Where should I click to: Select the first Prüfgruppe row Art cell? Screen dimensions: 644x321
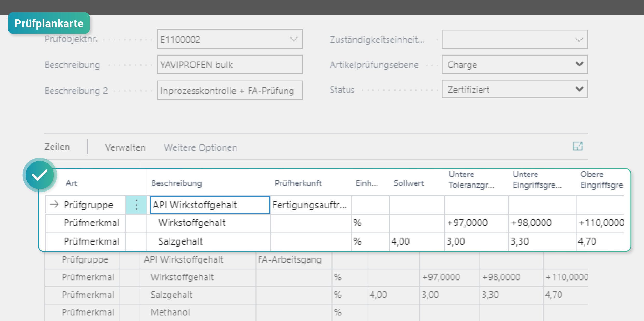88,205
